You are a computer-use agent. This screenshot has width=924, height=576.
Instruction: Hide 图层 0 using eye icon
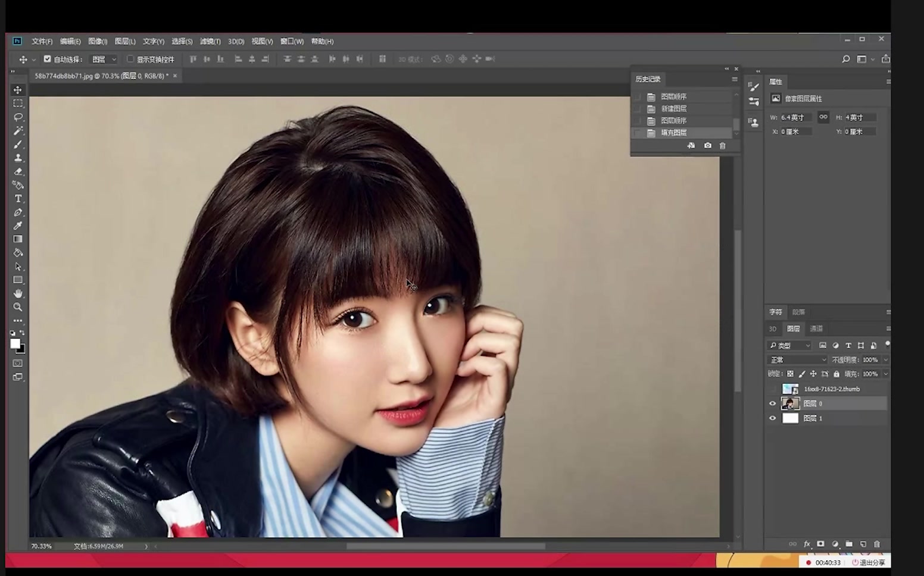773,403
